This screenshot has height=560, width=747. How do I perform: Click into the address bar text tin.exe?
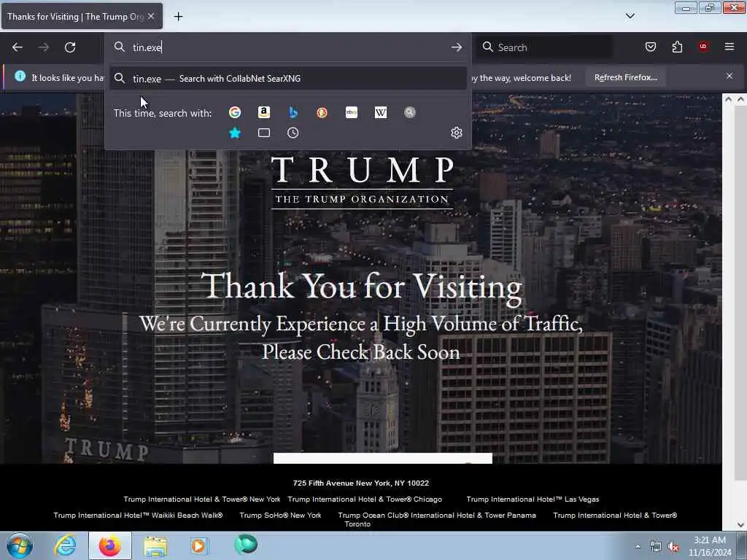coord(147,47)
